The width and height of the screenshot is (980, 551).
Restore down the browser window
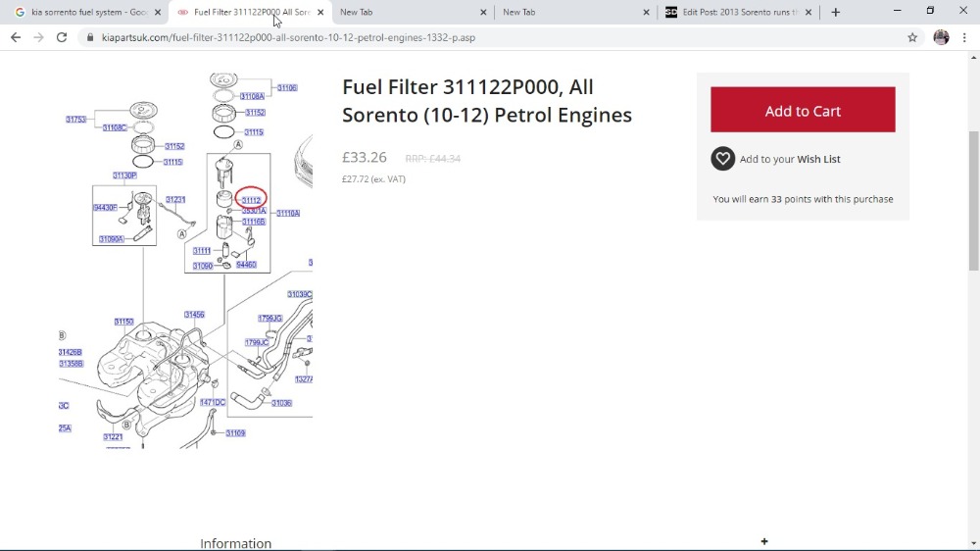pos(930,11)
